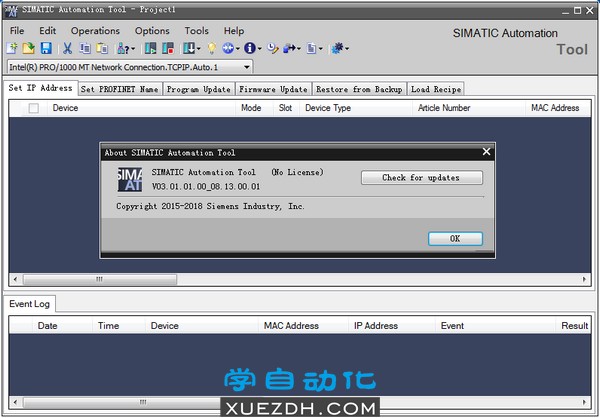The height and width of the screenshot is (418, 600).
Task: Open the Options menu
Action: pyautogui.click(x=152, y=31)
